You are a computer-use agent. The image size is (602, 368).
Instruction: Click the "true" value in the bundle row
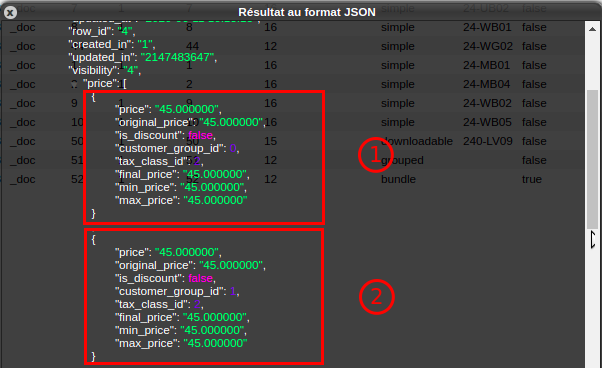pyautogui.click(x=532, y=179)
